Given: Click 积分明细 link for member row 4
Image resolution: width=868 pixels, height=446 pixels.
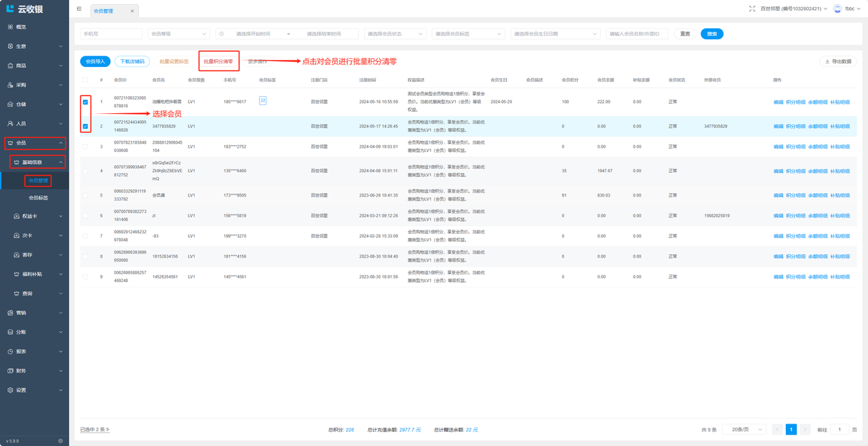Looking at the screenshot, I should click(x=795, y=171).
